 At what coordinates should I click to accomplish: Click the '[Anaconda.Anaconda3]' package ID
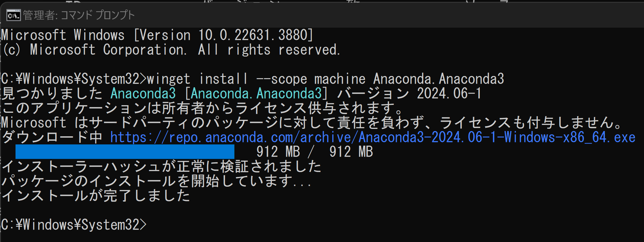click(256, 93)
